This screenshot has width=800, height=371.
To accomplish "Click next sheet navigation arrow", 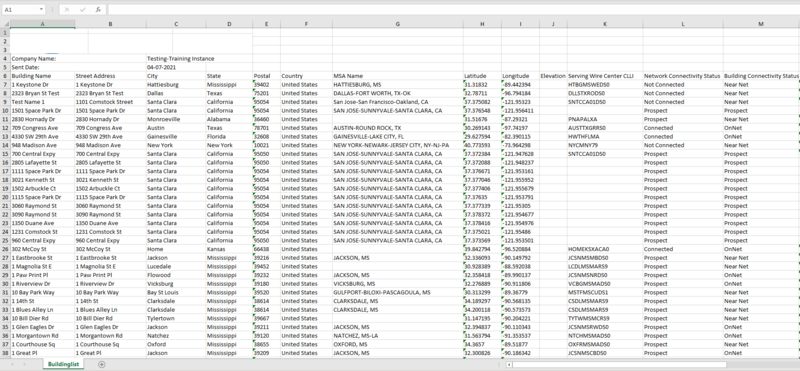I will point(24,364).
